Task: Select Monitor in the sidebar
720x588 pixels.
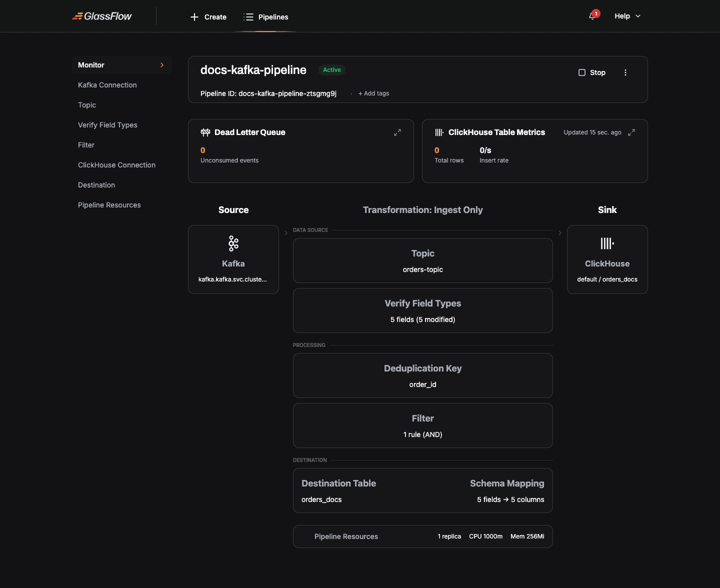Action: 122,65
